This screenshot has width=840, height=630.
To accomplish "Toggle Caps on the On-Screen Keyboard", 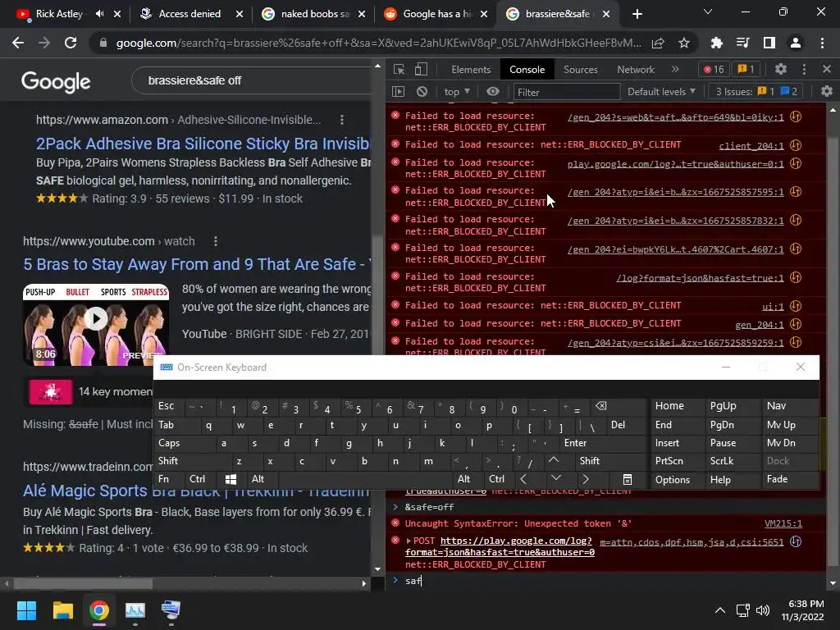I will (x=184, y=443).
